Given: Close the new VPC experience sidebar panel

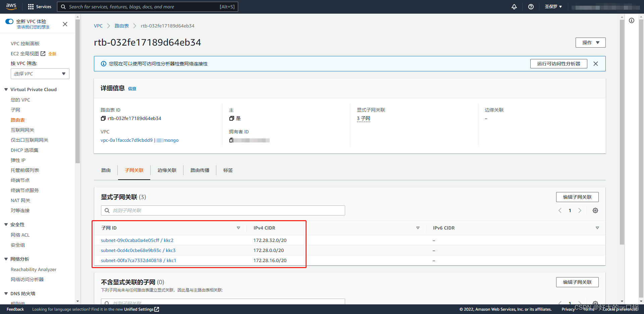Looking at the screenshot, I should coord(65,24).
